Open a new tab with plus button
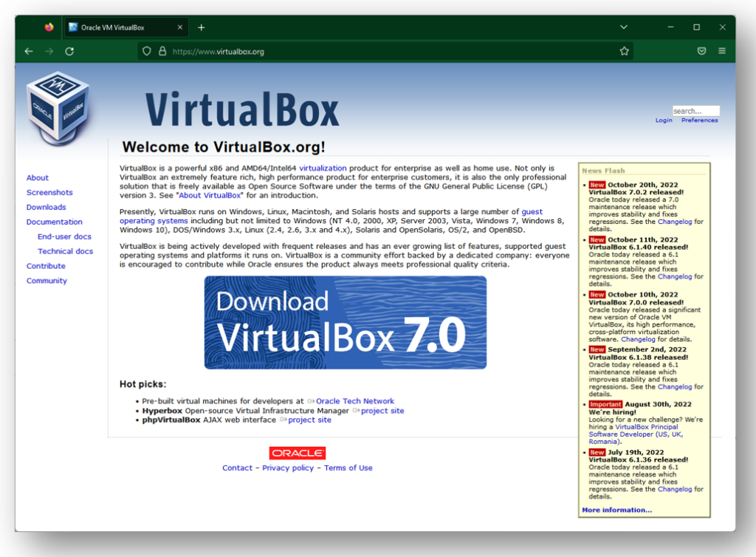 click(202, 27)
